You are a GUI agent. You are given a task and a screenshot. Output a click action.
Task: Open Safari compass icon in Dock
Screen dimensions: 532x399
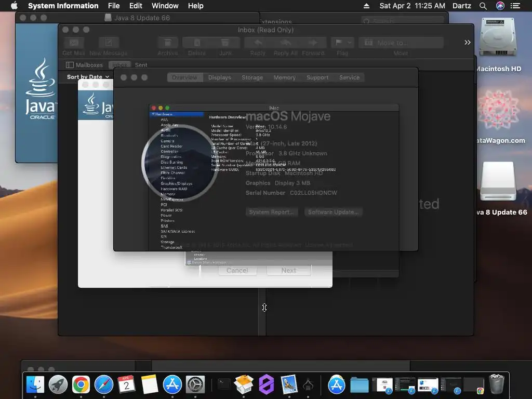[x=104, y=385]
